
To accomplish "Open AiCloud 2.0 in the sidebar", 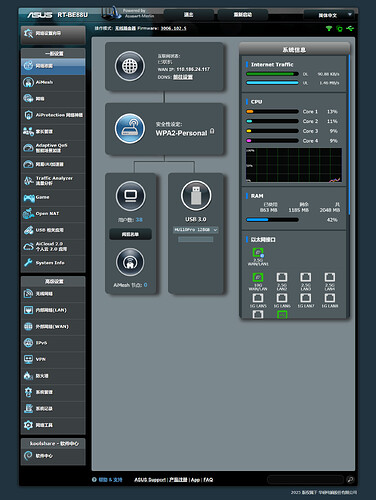I will coord(53,247).
